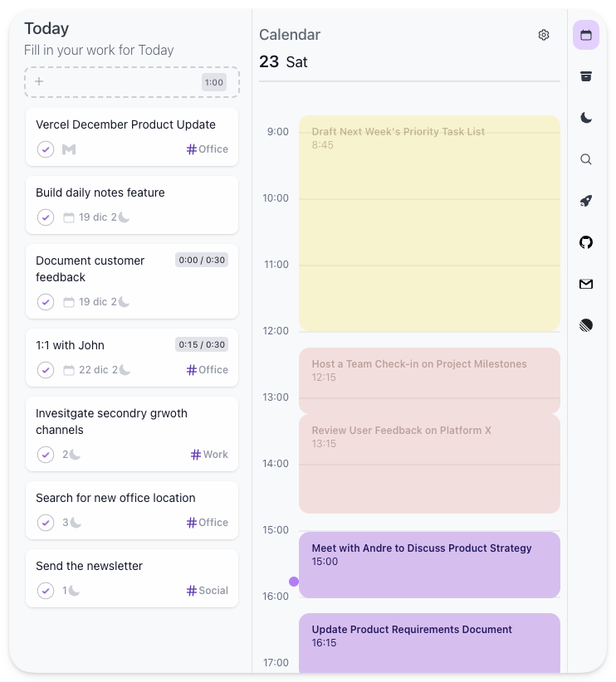
Task: Click #Social tag on newsletter task
Action: pyautogui.click(x=208, y=590)
